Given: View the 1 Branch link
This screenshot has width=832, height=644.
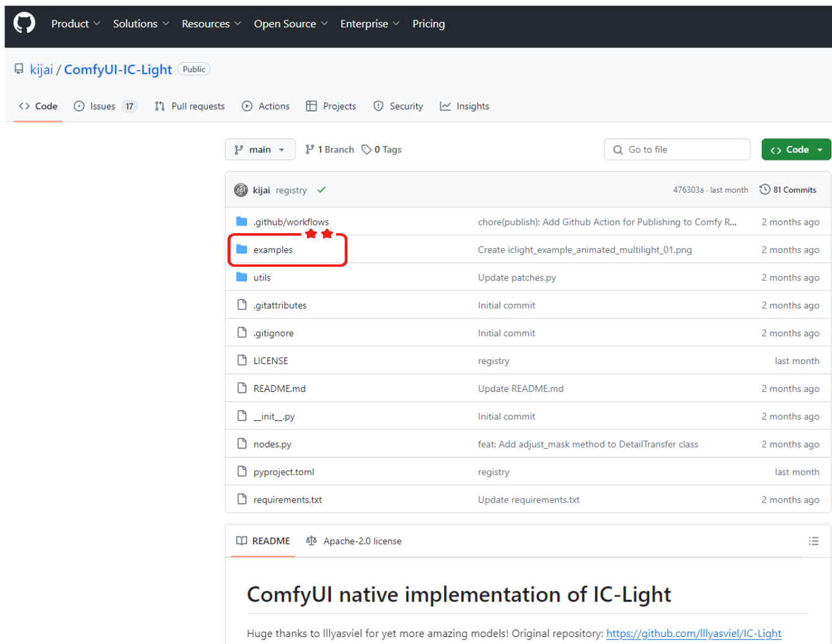Looking at the screenshot, I should point(330,150).
